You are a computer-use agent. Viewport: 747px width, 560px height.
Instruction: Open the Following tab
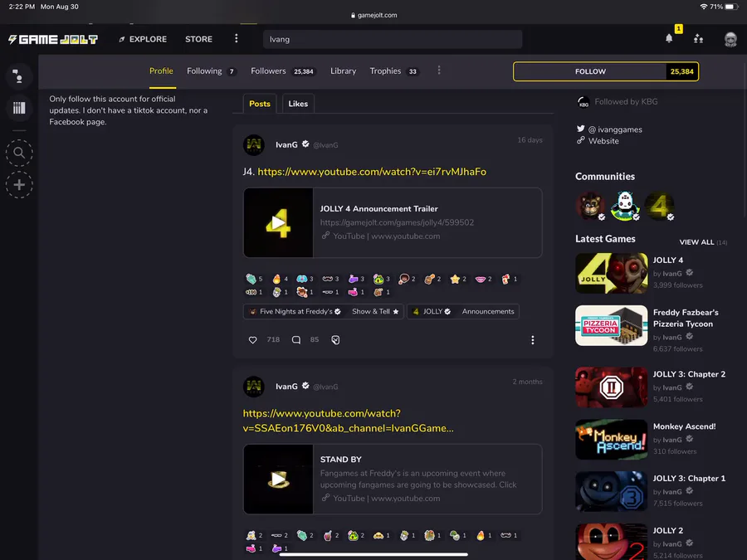point(212,71)
